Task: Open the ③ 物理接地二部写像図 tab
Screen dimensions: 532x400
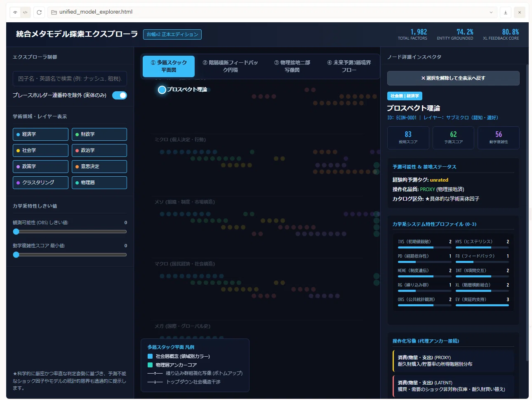Action: point(292,66)
